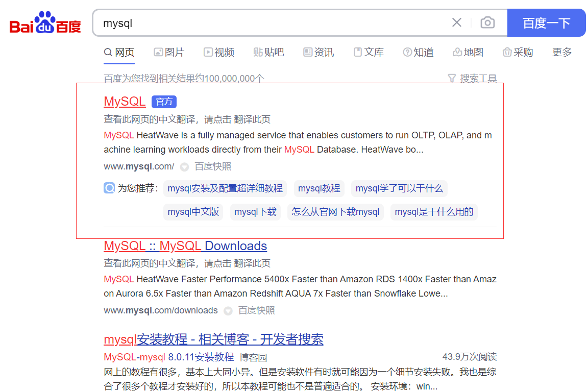Image resolution: width=588 pixels, height=391 pixels.
Task: Click the 为您推荐 search icon
Action: 109,188
